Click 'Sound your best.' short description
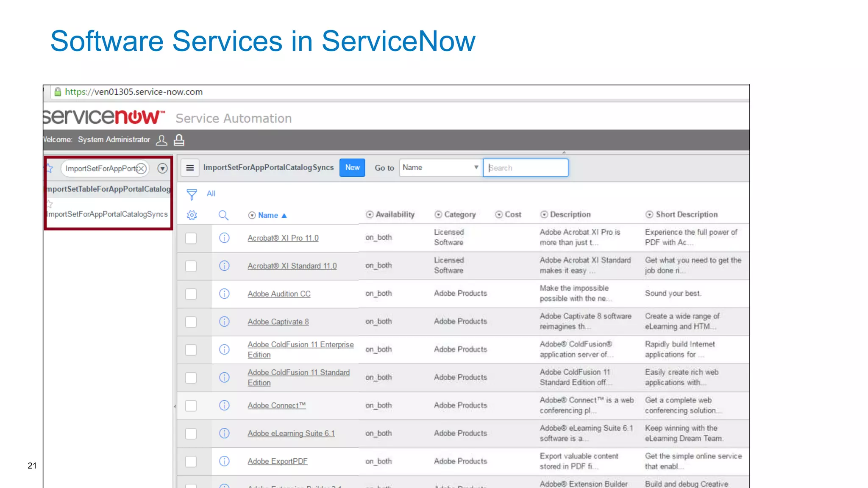The width and height of the screenshot is (868, 488). click(673, 293)
